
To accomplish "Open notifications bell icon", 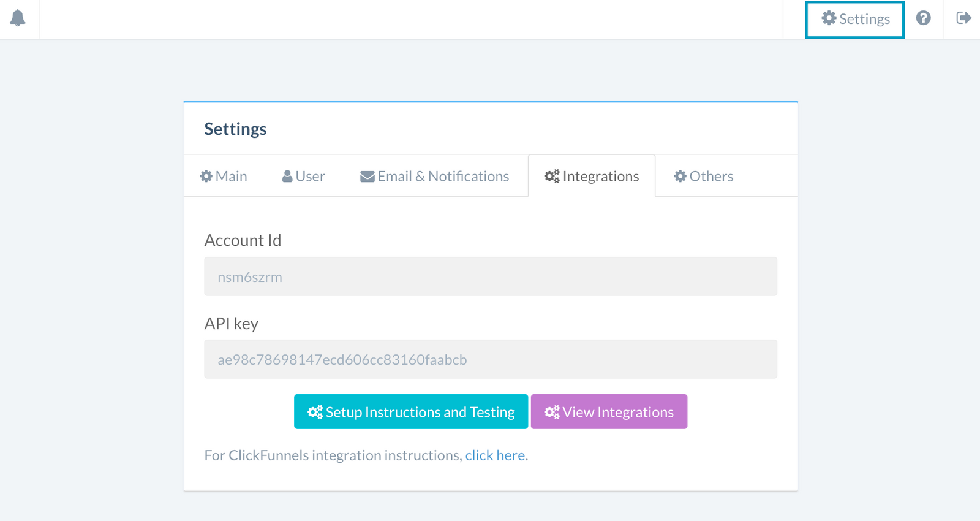I will point(18,18).
